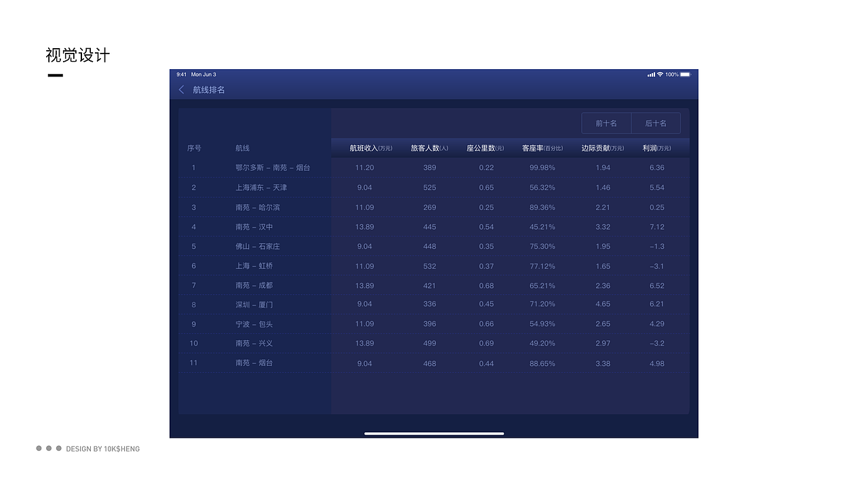
Task: Select the 前十名 filter option
Action: point(606,123)
